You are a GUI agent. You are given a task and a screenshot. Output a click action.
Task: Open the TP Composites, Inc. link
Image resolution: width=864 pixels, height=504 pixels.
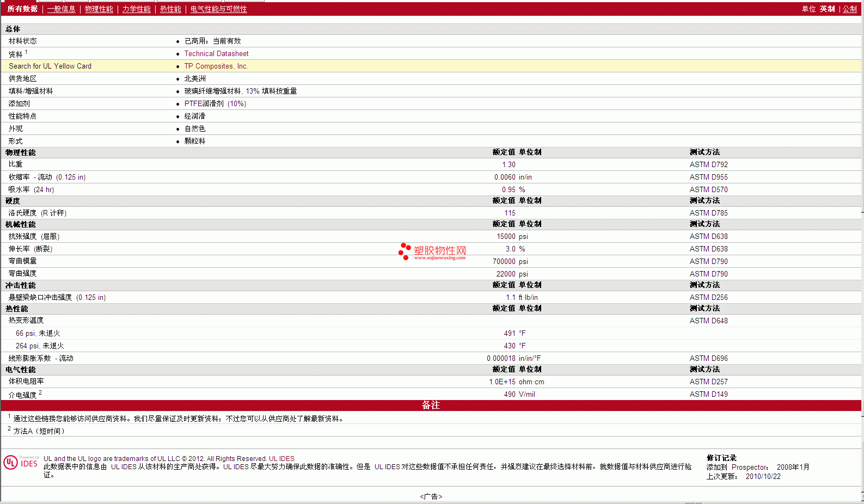(216, 66)
